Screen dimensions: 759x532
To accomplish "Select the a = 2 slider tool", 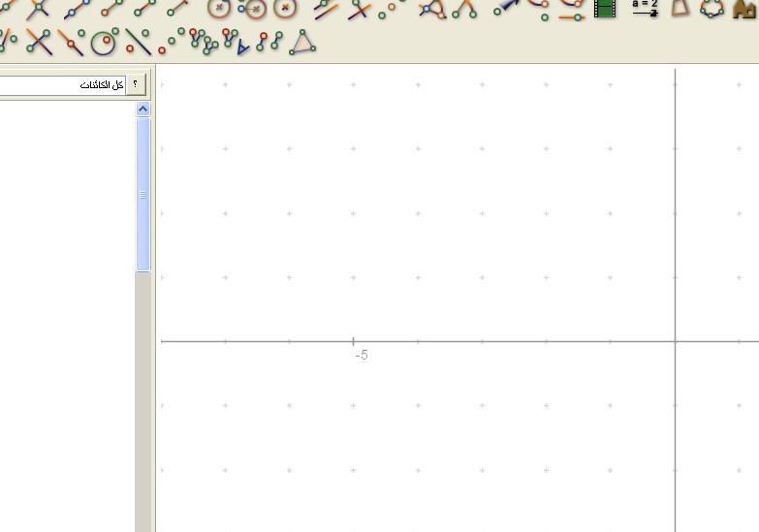I will coord(646,8).
